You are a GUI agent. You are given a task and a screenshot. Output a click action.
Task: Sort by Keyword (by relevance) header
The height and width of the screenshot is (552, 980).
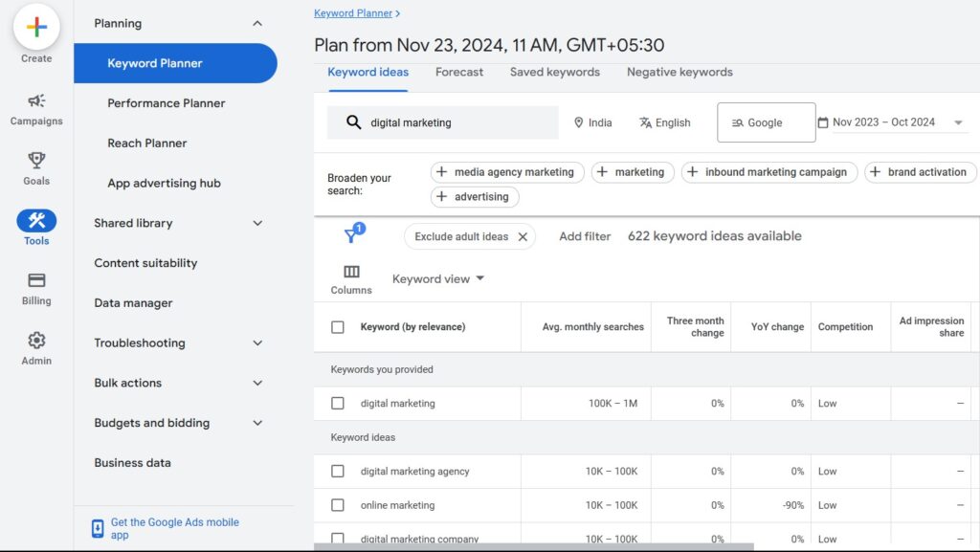tap(412, 327)
